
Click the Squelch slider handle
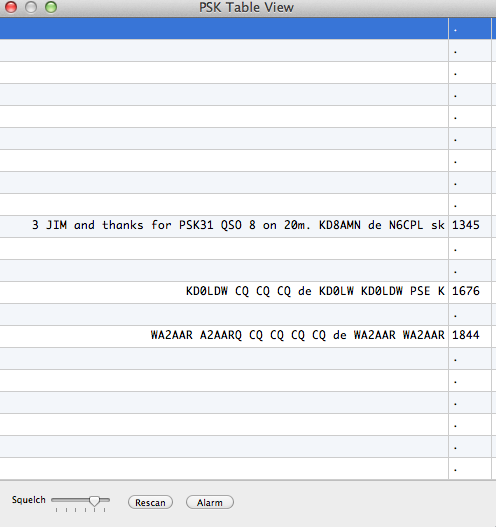point(94,501)
